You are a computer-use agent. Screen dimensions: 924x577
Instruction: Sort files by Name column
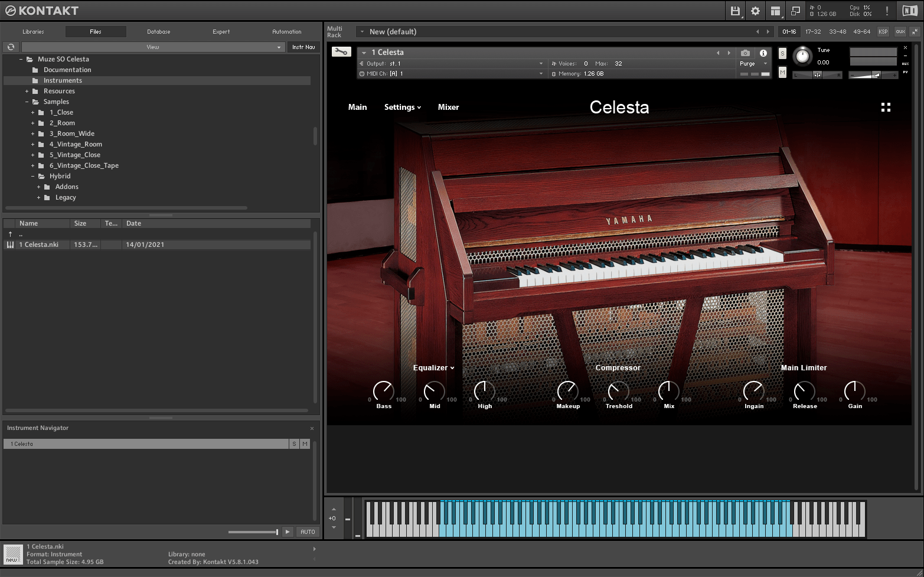click(43, 223)
